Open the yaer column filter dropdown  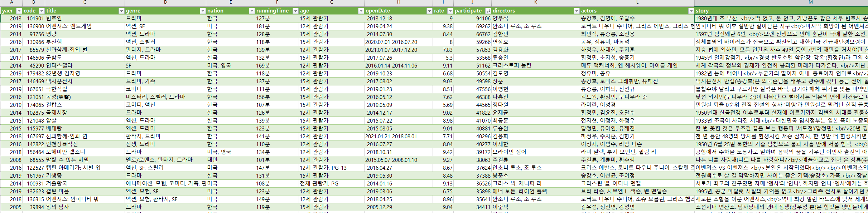click(19, 11)
